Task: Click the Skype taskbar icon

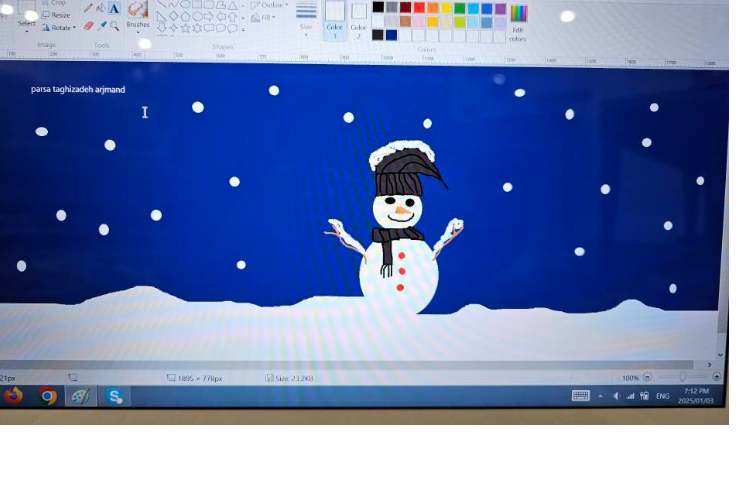Action: 115,396
